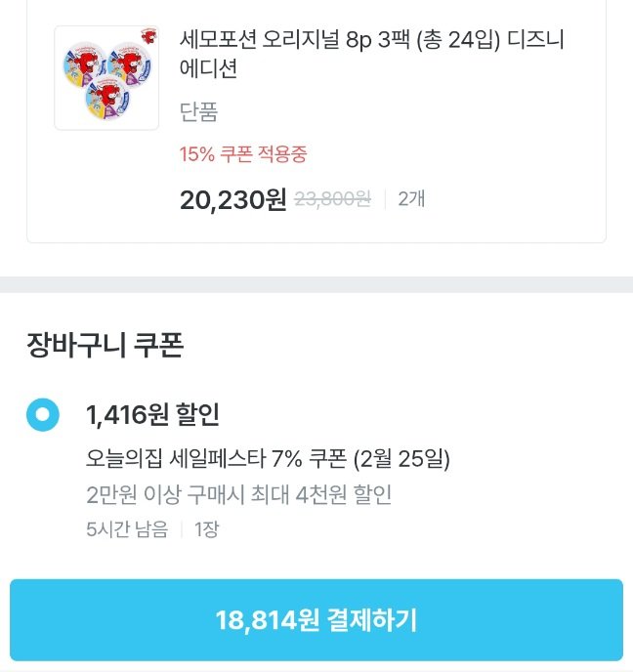Screen dimensions: 633x672
Task: Select the 오늘의집 세일페스타 7% 쿠폰 name
Action: point(217,459)
